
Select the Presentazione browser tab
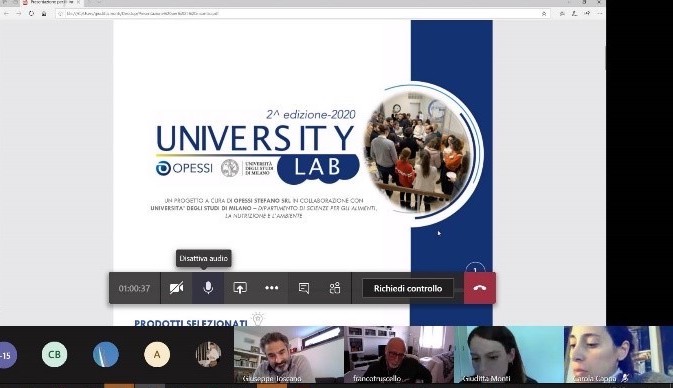click(52, 3)
